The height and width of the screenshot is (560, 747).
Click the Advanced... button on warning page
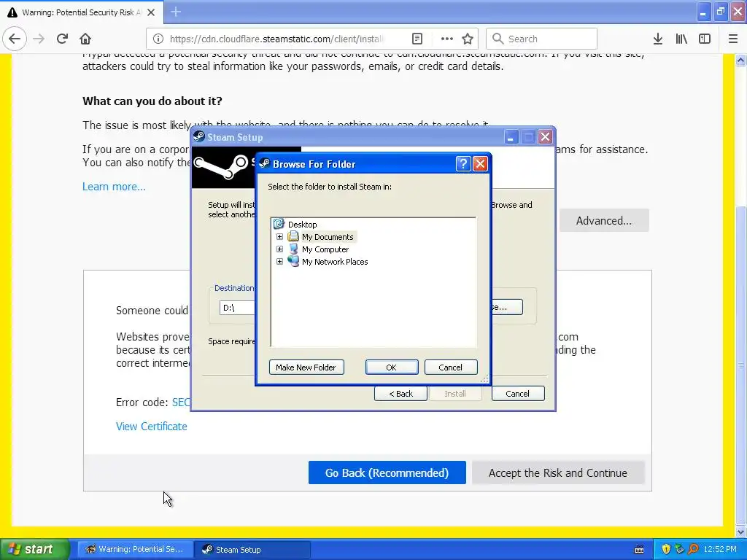(604, 220)
